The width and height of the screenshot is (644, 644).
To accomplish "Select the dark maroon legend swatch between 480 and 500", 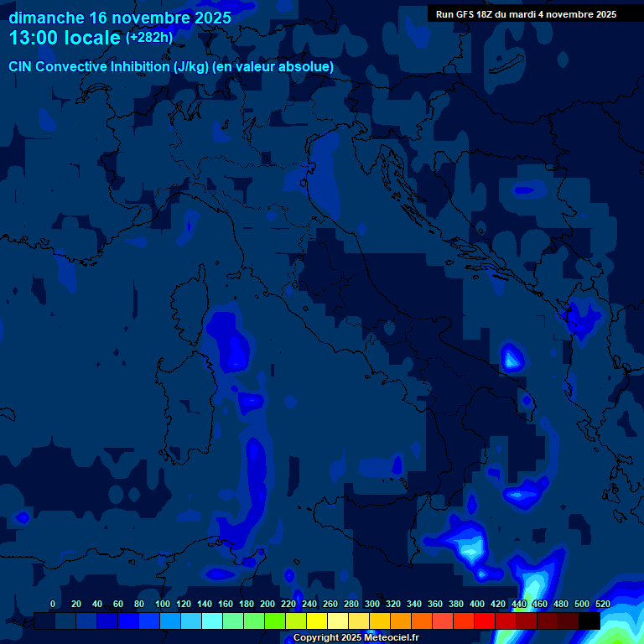I will click(569, 621).
